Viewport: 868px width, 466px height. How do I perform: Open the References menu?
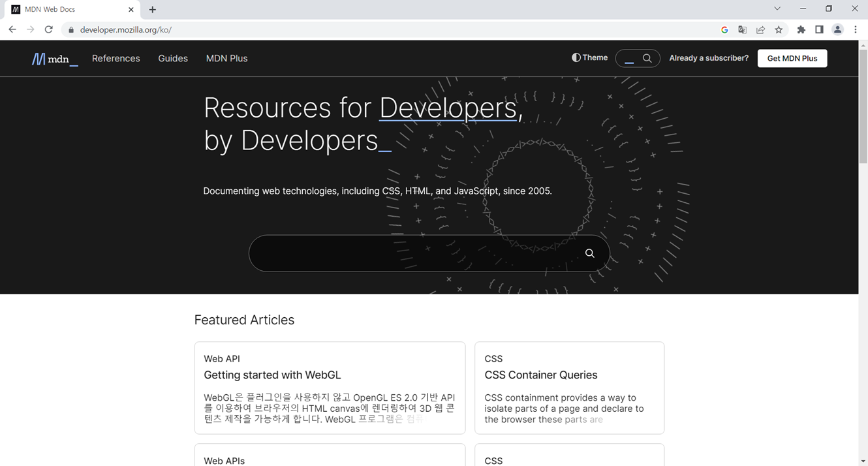(116, 58)
